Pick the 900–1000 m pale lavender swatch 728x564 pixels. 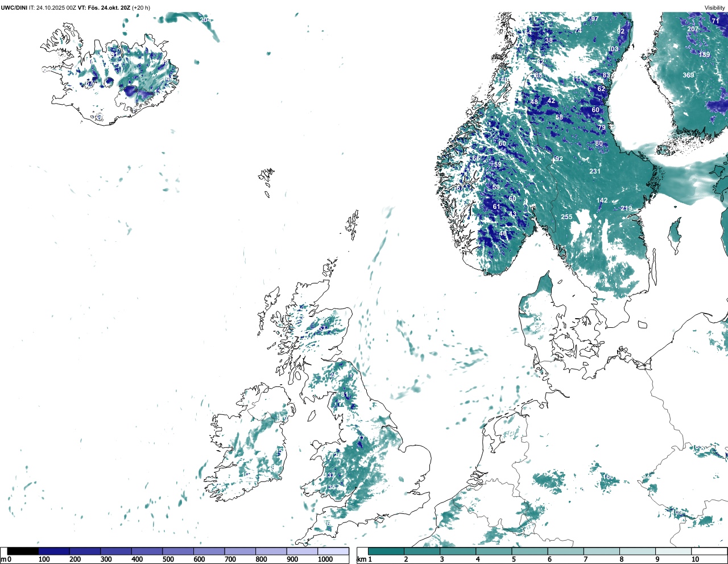pyautogui.click(x=302, y=551)
